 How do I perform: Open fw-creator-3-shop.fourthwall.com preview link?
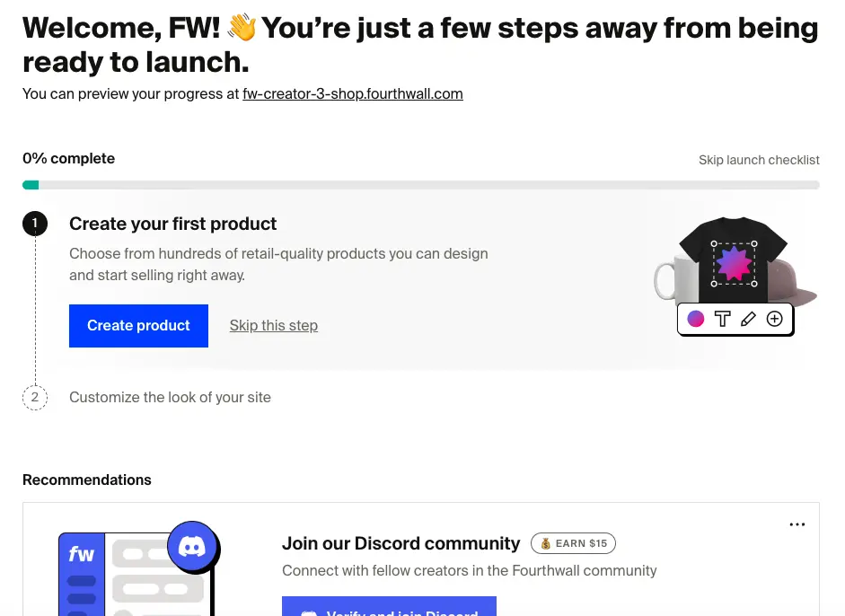point(352,93)
